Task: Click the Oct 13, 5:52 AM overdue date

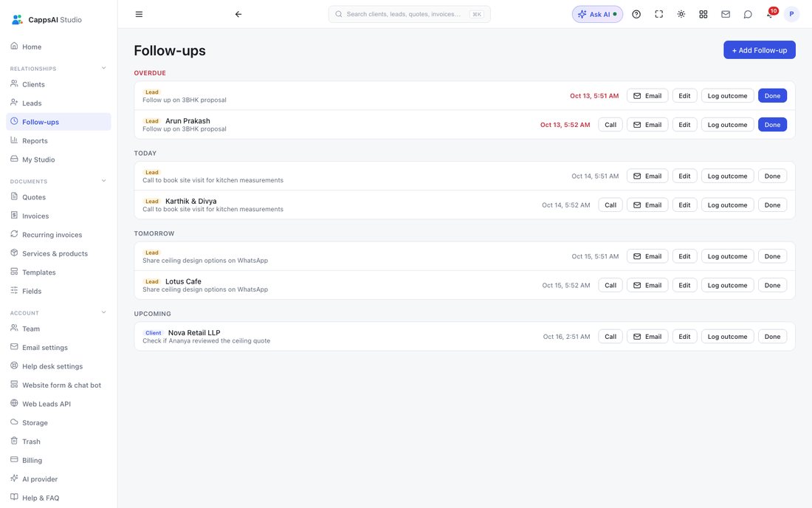Action: tap(565, 125)
